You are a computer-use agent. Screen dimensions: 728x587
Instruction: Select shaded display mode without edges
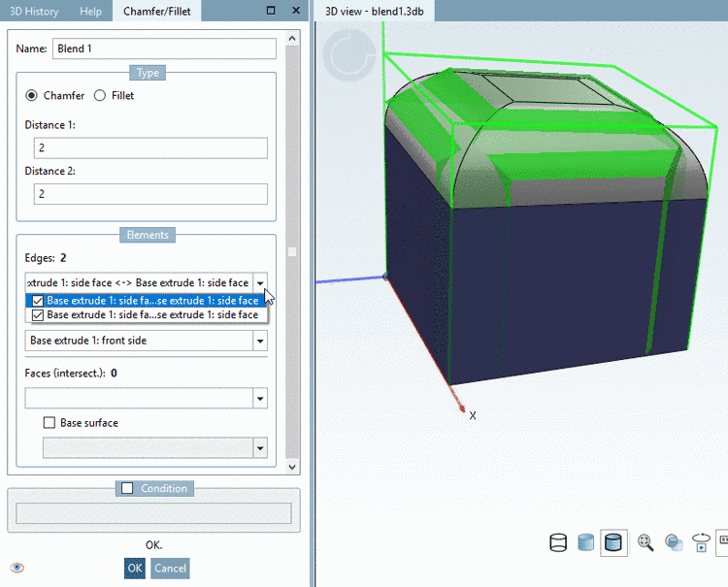point(586,542)
